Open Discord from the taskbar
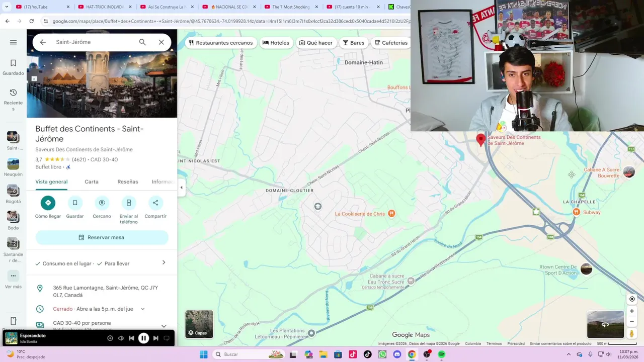Image resolution: width=644 pixels, height=362 pixels. click(x=397, y=354)
